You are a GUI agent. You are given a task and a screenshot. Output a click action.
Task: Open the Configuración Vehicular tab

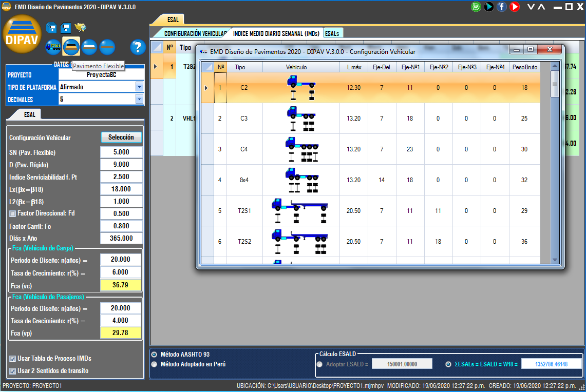[194, 33]
